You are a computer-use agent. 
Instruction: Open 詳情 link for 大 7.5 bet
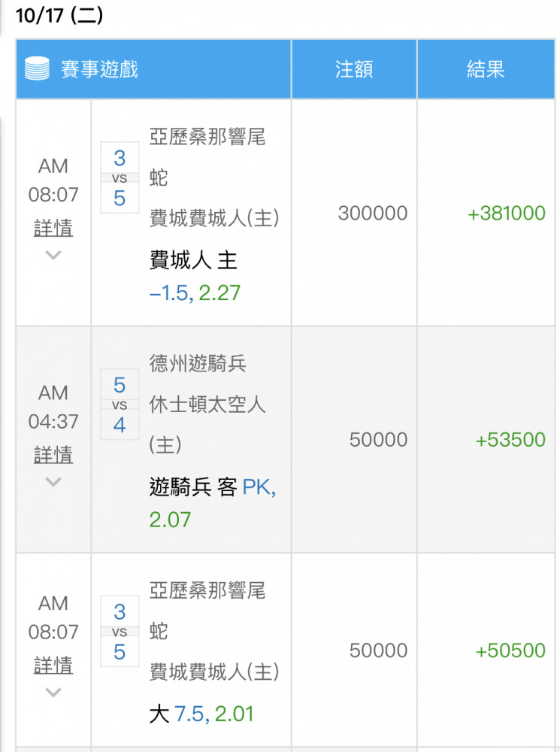tap(53, 665)
